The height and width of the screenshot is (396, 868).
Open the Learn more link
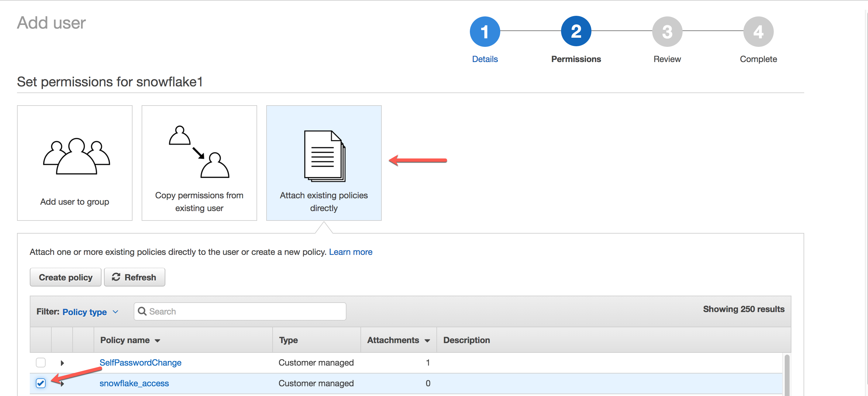click(x=350, y=252)
